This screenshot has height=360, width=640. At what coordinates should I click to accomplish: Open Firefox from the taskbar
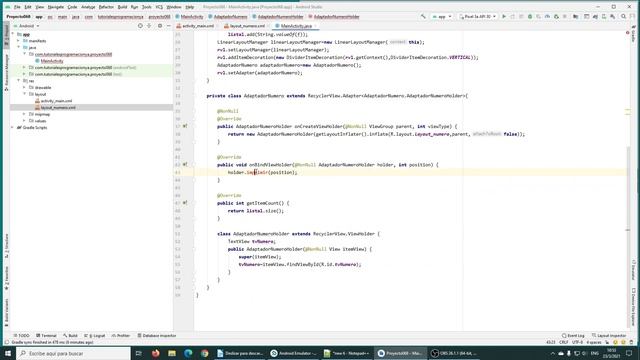156,353
